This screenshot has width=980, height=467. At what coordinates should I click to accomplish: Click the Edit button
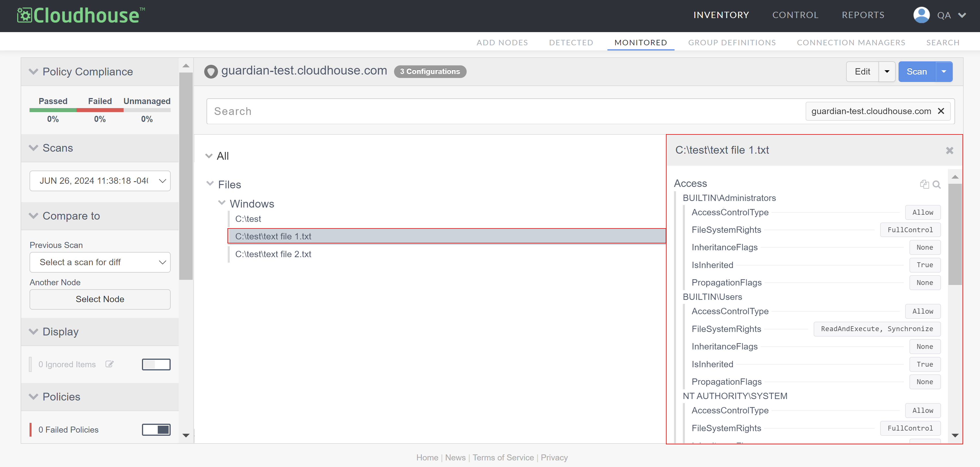point(862,71)
